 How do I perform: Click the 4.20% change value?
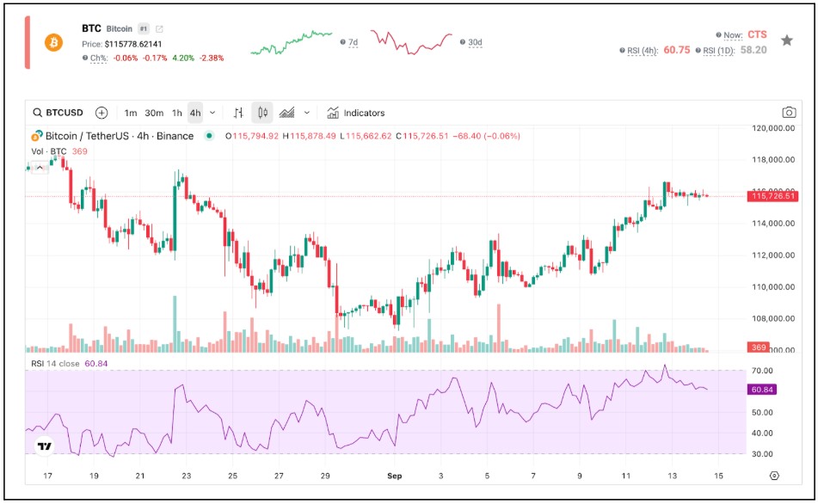click(183, 58)
